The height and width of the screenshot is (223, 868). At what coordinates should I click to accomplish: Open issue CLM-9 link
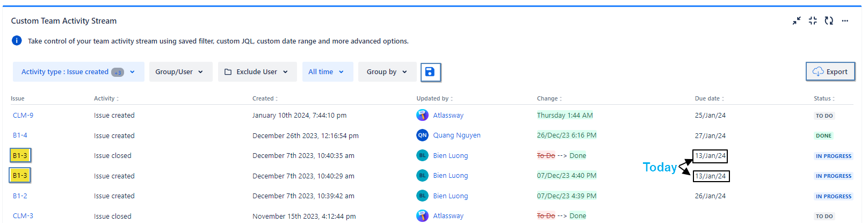(23, 116)
